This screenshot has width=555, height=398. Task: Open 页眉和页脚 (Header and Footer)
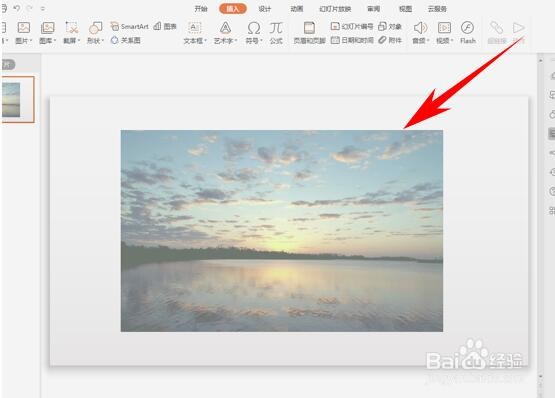click(309, 33)
